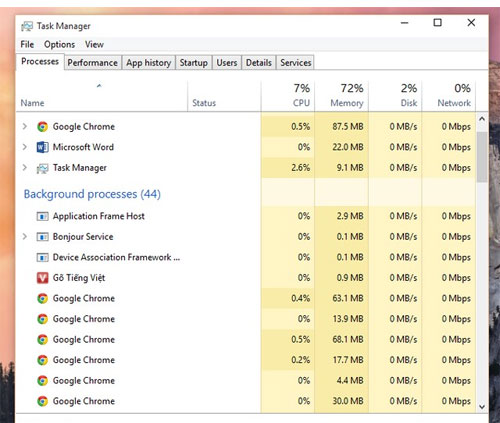Click the 0.4% CPU value
The width and height of the screenshot is (500, 423).
pos(301,298)
